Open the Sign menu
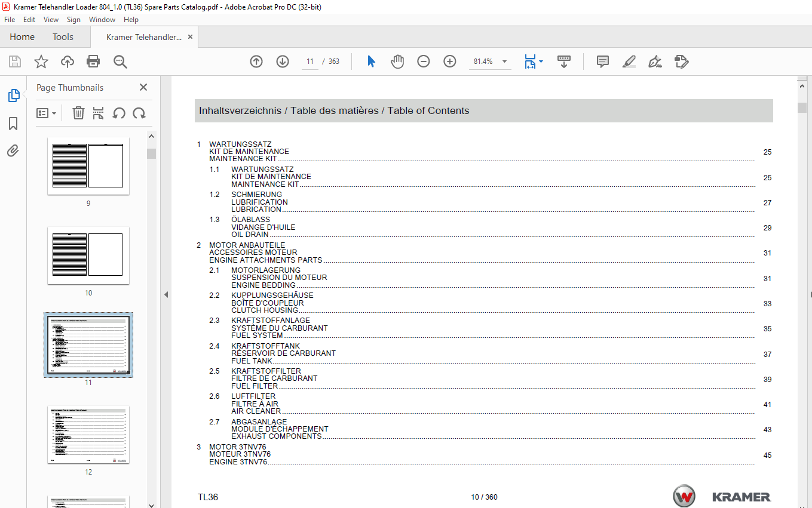 tap(73, 20)
